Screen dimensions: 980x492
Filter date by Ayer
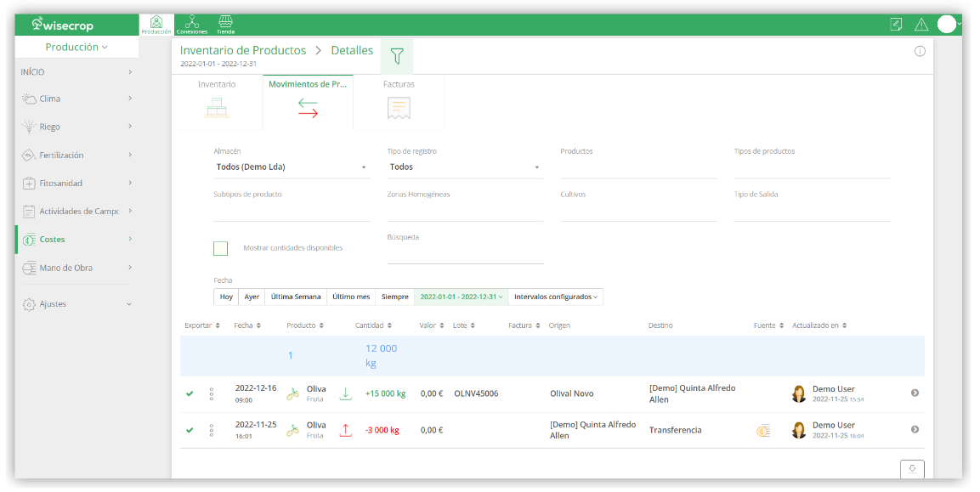pyautogui.click(x=252, y=297)
